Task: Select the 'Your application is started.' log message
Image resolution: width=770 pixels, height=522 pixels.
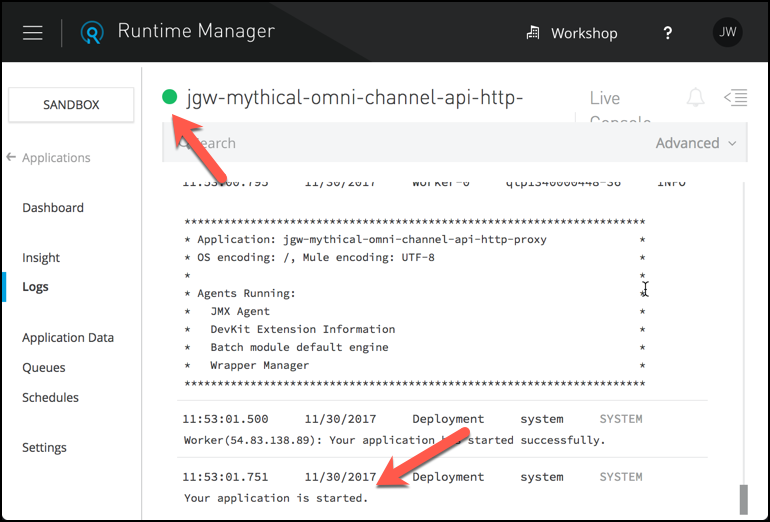Action: [x=276, y=498]
